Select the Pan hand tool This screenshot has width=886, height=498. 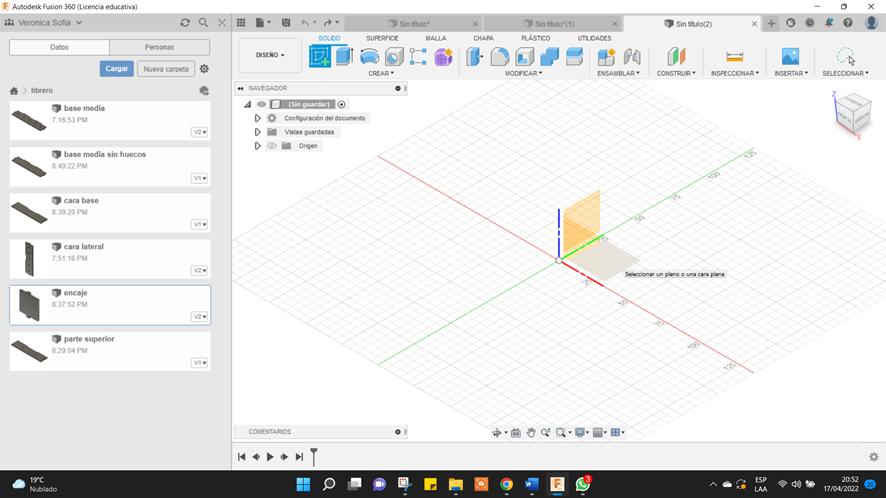coord(531,432)
